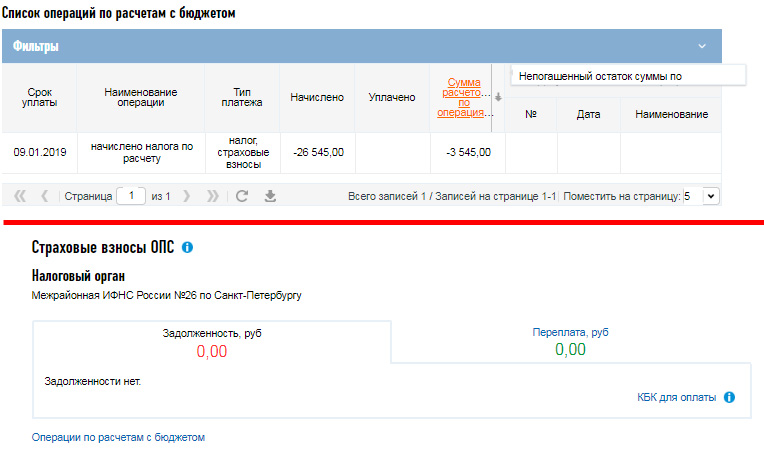Image resolution: width=764 pixels, height=453 pixels.
Task: Select the Задолженность, руб tab
Action: 211,342
